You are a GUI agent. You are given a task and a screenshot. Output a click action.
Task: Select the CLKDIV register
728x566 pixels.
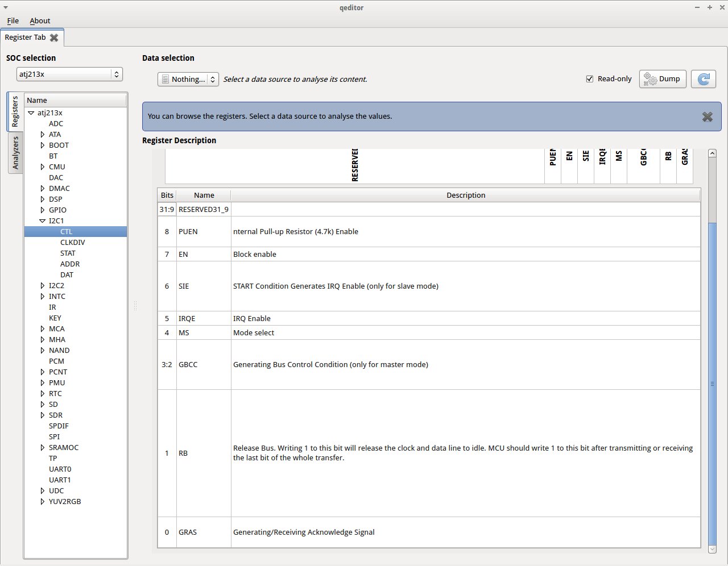(x=73, y=243)
